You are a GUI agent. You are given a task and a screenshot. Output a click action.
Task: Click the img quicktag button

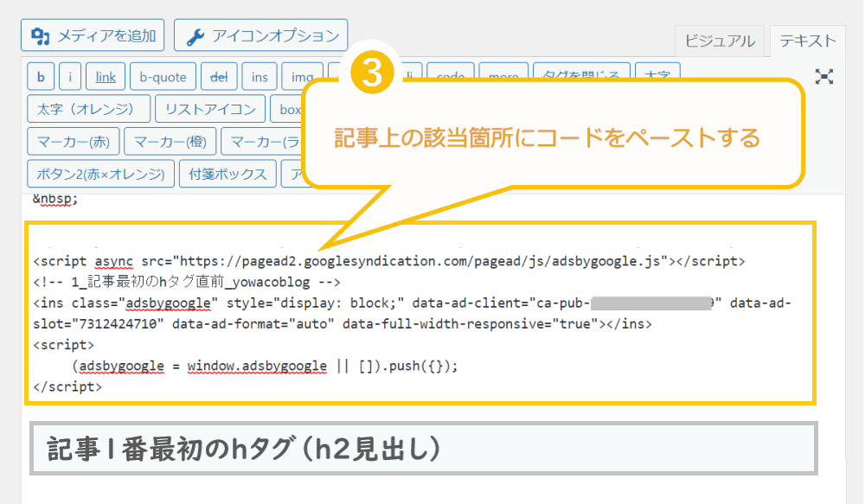coord(301,77)
